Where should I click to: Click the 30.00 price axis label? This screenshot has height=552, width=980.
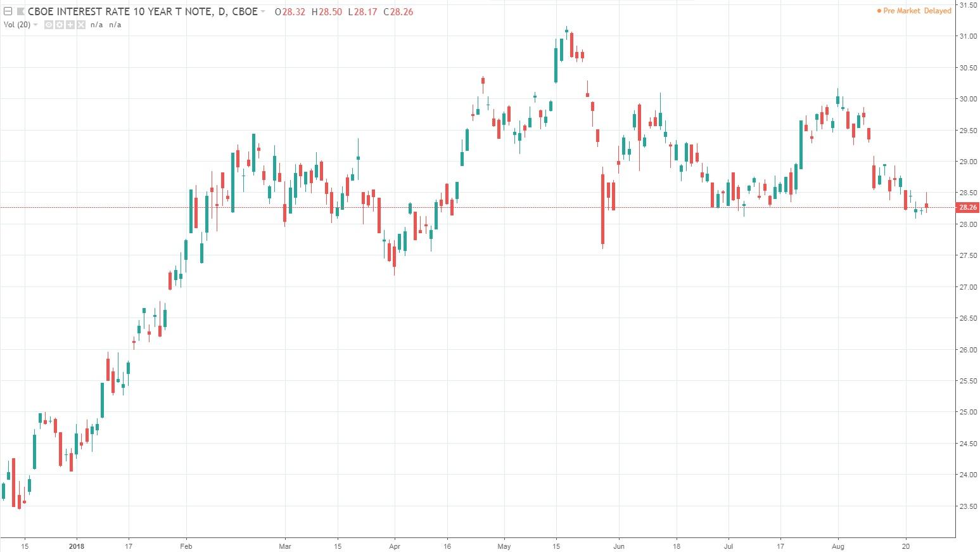pyautogui.click(x=968, y=99)
